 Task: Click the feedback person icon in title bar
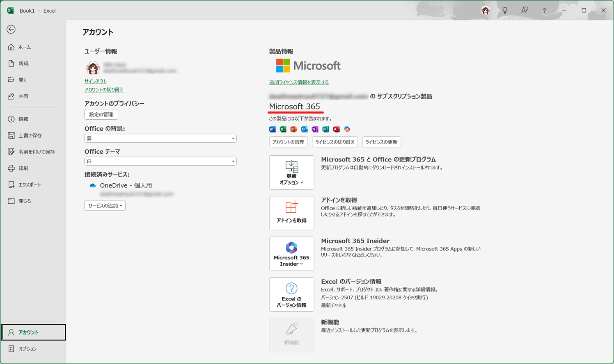[x=525, y=11]
